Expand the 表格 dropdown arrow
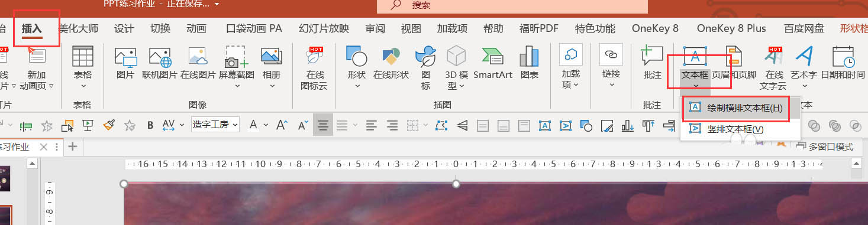 tap(83, 86)
